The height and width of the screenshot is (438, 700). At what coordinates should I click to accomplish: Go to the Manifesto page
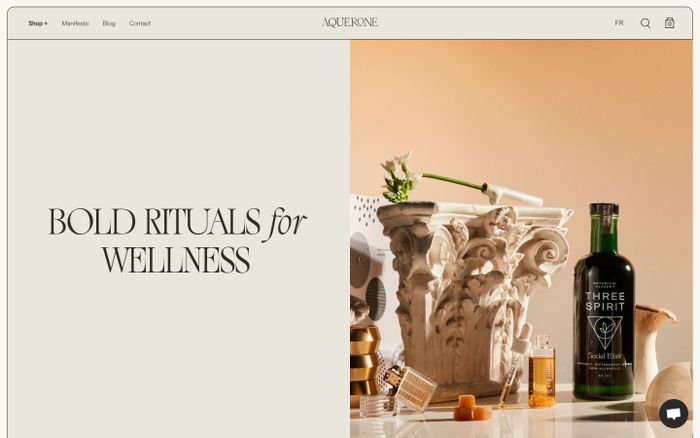point(75,23)
